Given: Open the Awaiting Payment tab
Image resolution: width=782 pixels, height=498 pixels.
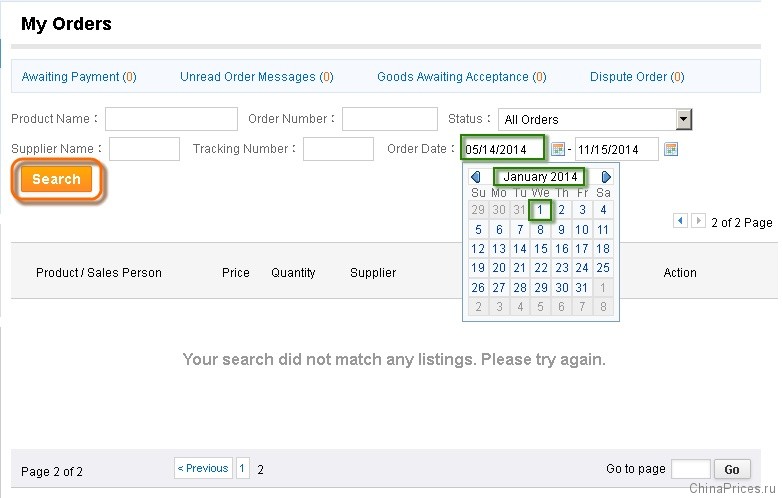Looking at the screenshot, I should pos(79,77).
